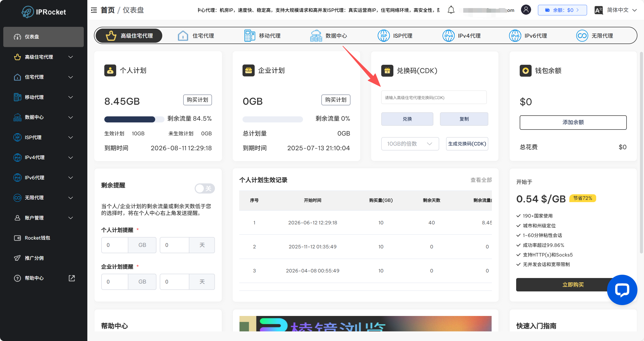This screenshot has height=341, width=644.
Task: Open user profile avatar icon
Action: [x=526, y=10]
